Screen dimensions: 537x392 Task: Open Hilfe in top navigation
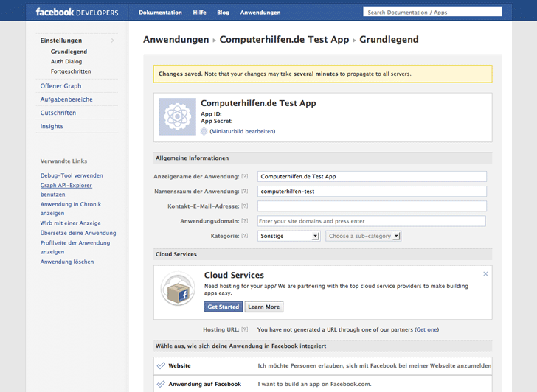199,13
